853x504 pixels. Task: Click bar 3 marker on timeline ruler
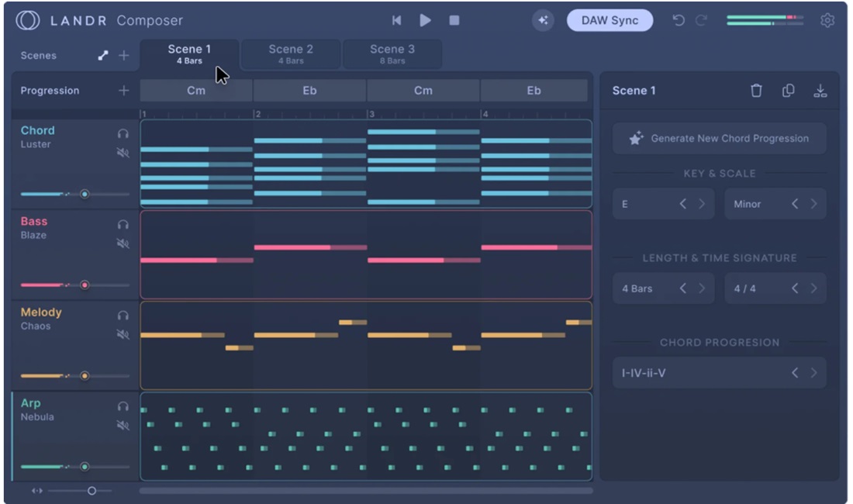[371, 114]
